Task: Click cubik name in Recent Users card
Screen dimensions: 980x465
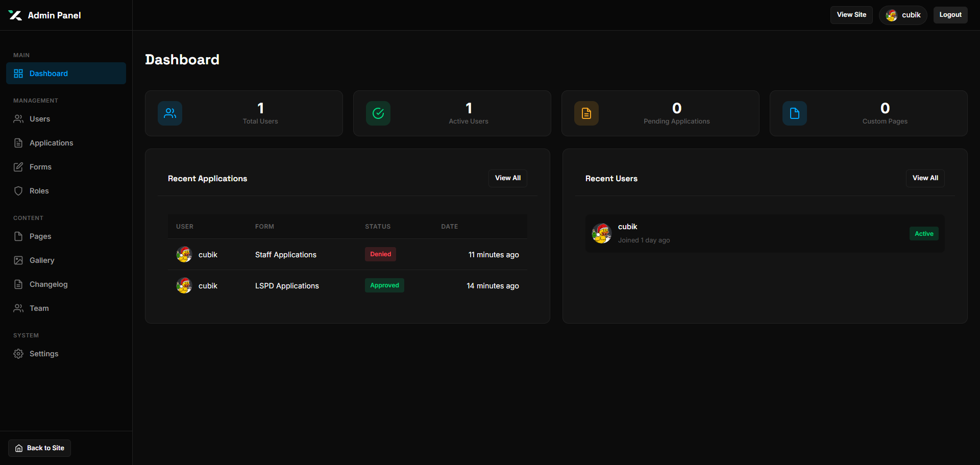Action: 627,227
